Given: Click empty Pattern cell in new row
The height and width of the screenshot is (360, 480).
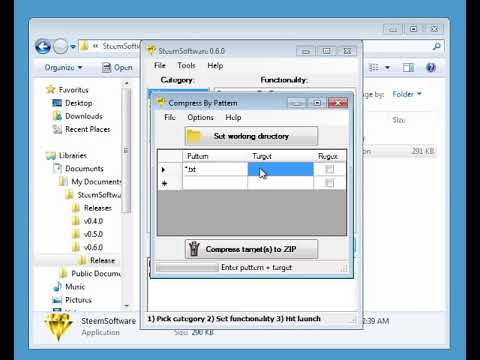Looking at the screenshot, I should pyautogui.click(x=215, y=183).
